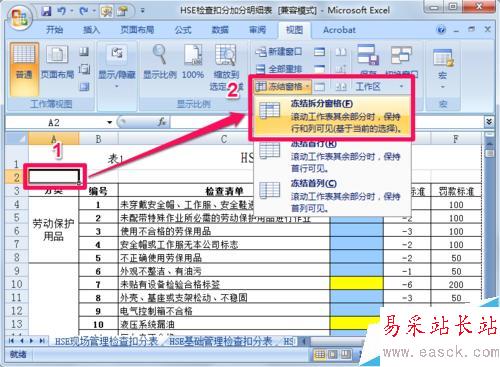Viewport: 500px width, 367px height.
Task: Click the blue cell in row 6
Action: click(356, 231)
